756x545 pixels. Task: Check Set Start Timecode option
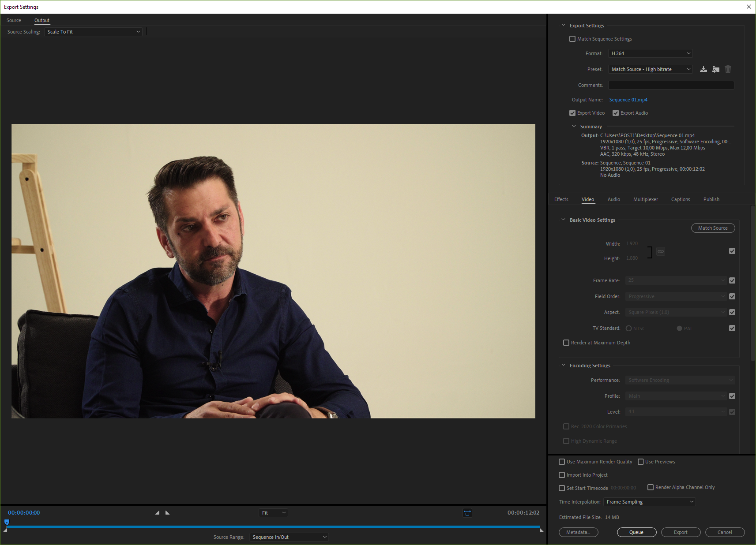(x=562, y=488)
